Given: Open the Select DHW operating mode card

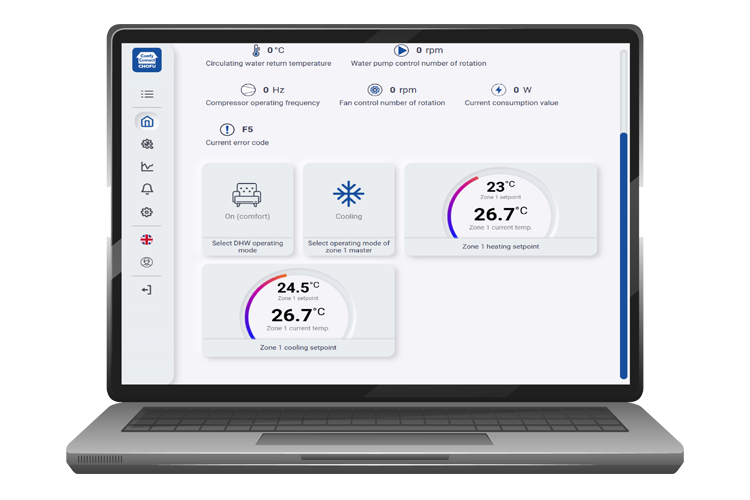Looking at the screenshot, I should pyautogui.click(x=248, y=210).
